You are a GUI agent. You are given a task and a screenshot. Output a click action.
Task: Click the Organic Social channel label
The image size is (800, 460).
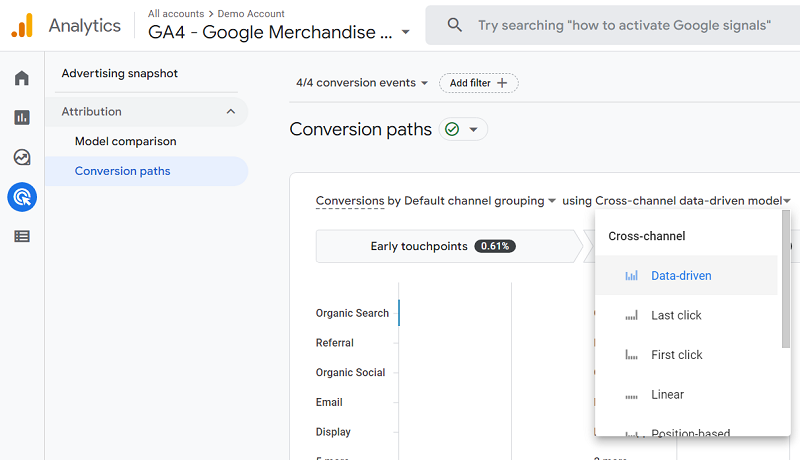pos(350,372)
